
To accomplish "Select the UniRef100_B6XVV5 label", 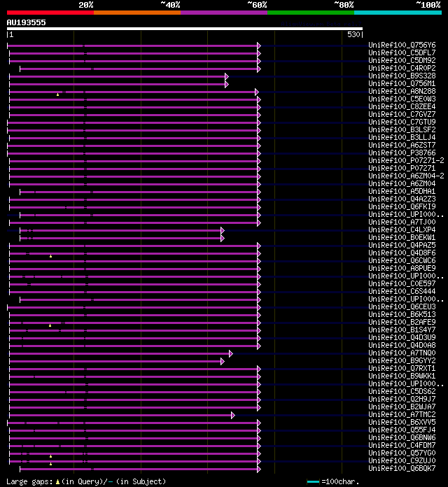I will pos(402,422).
